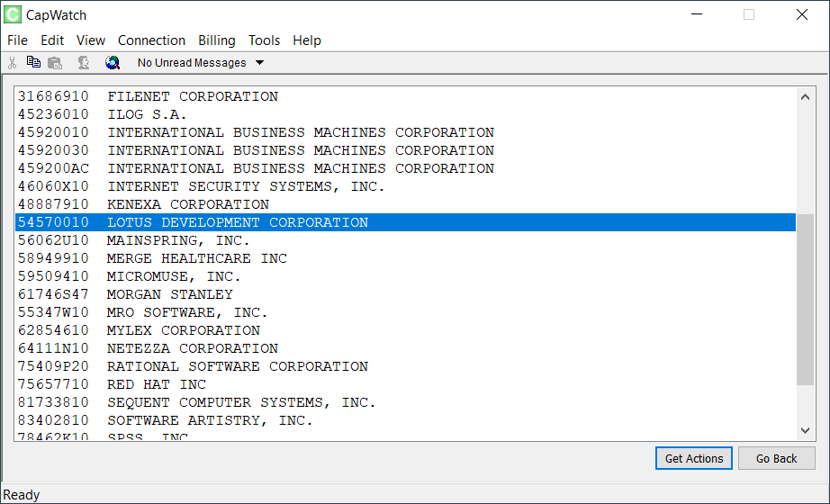
Task: Select the INTERNET SECURITY SYSTEMS, INC. row
Action: (405, 186)
